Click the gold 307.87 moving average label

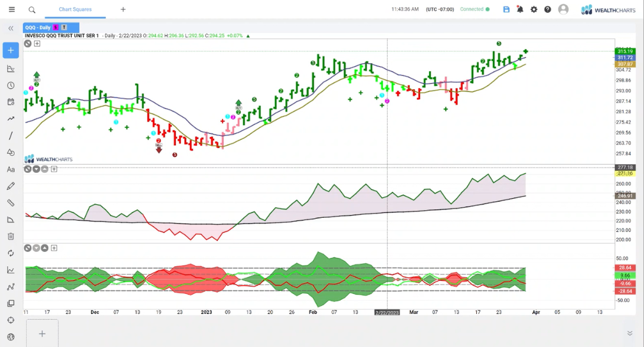(625, 64)
